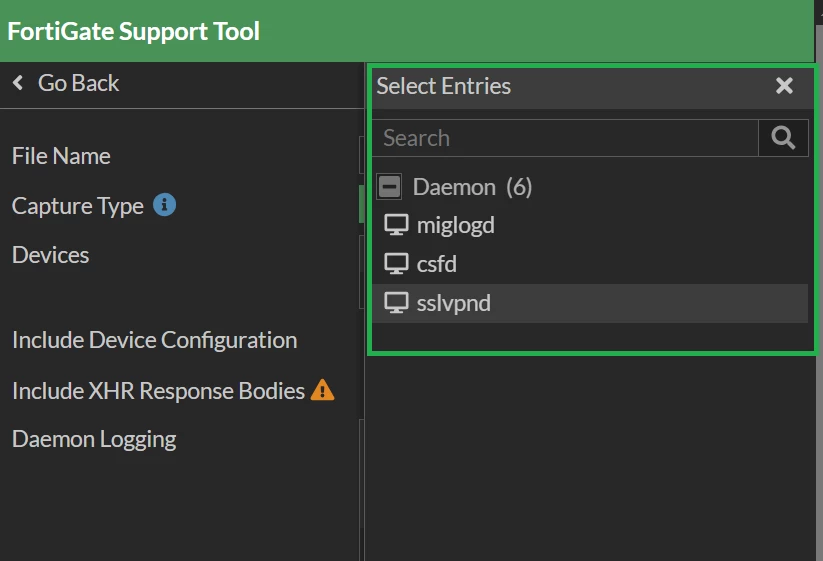The height and width of the screenshot is (561, 823).
Task: Click the Go Back chevron arrow
Action: (x=18, y=83)
